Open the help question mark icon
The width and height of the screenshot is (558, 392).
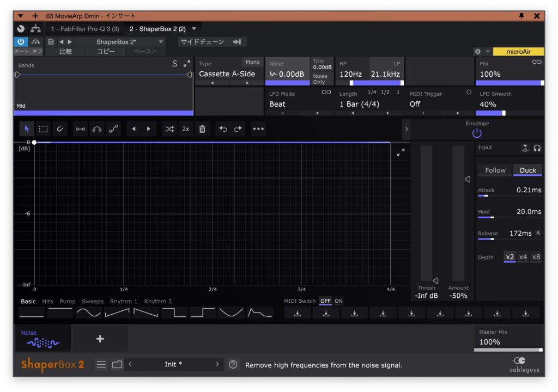[x=233, y=364]
